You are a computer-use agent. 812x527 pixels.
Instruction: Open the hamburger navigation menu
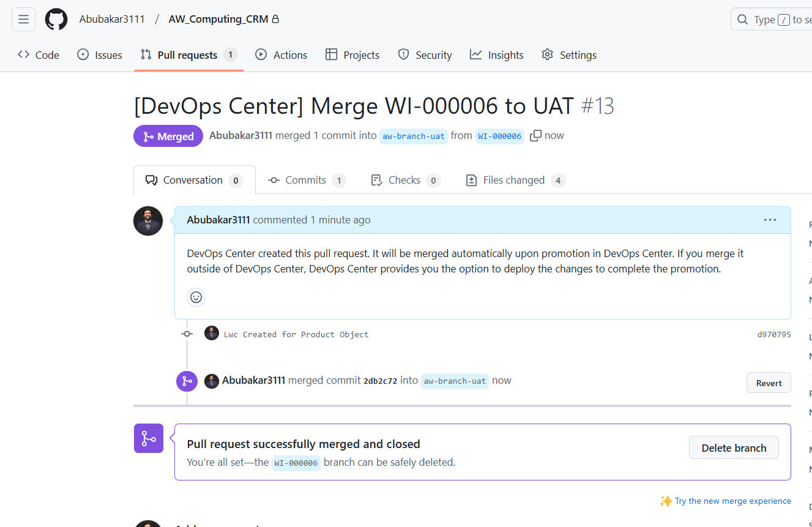(x=23, y=20)
